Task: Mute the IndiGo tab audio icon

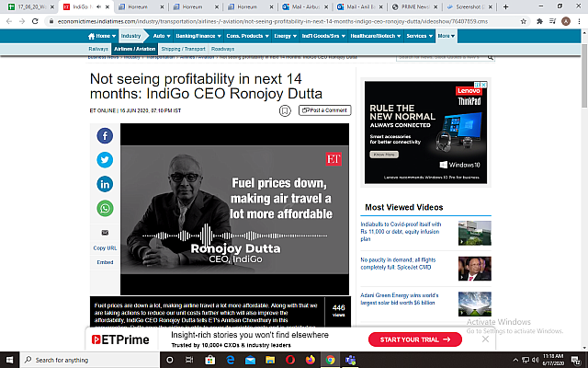Action: point(98,6)
